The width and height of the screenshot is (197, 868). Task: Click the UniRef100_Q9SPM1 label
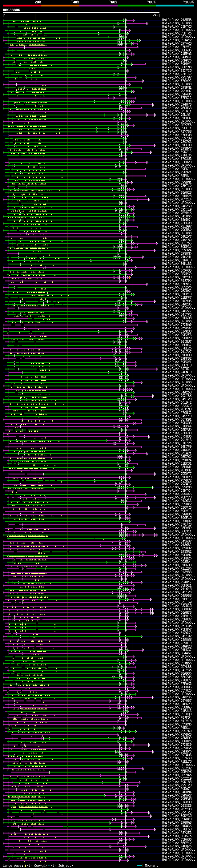pos(176,88)
